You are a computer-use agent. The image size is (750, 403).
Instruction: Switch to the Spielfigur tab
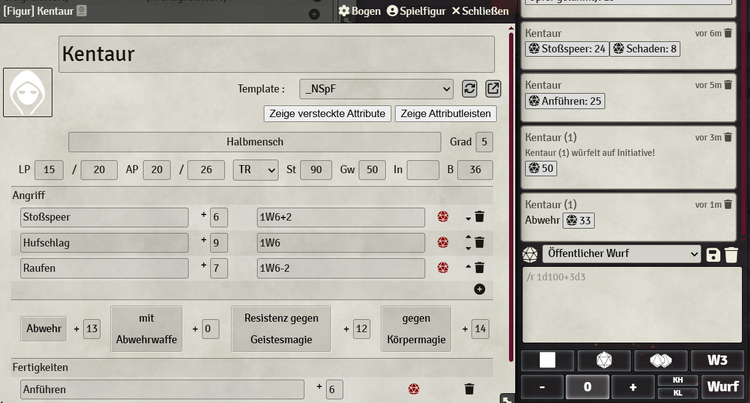click(x=415, y=11)
